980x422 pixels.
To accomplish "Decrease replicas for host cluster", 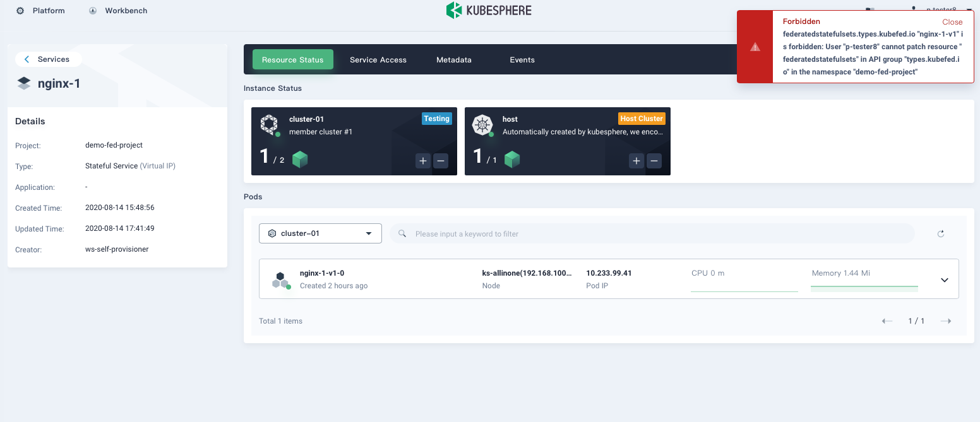I will tap(655, 161).
